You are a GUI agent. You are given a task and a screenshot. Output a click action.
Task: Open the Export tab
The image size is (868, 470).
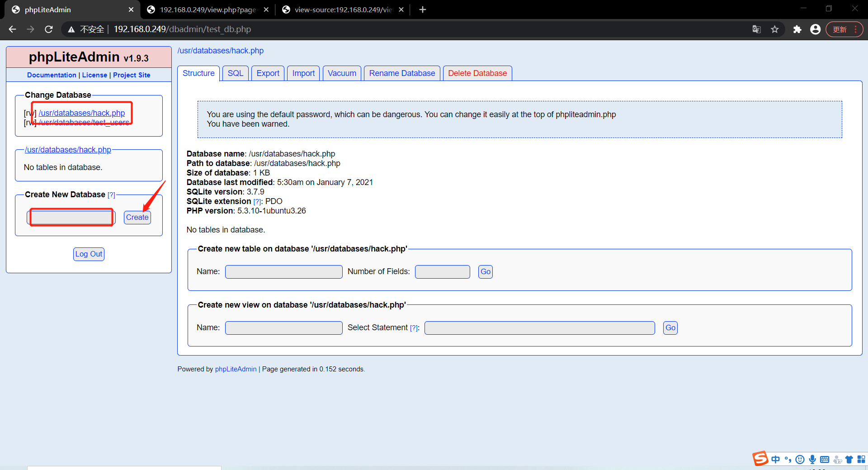click(268, 73)
